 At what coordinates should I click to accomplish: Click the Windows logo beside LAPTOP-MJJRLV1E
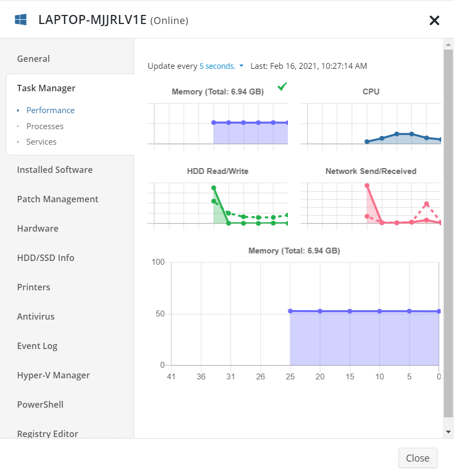[21, 19]
